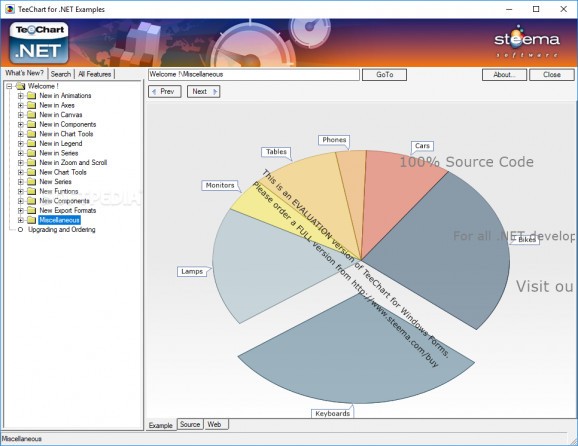Click the Bikes pie label

[x=527, y=240]
